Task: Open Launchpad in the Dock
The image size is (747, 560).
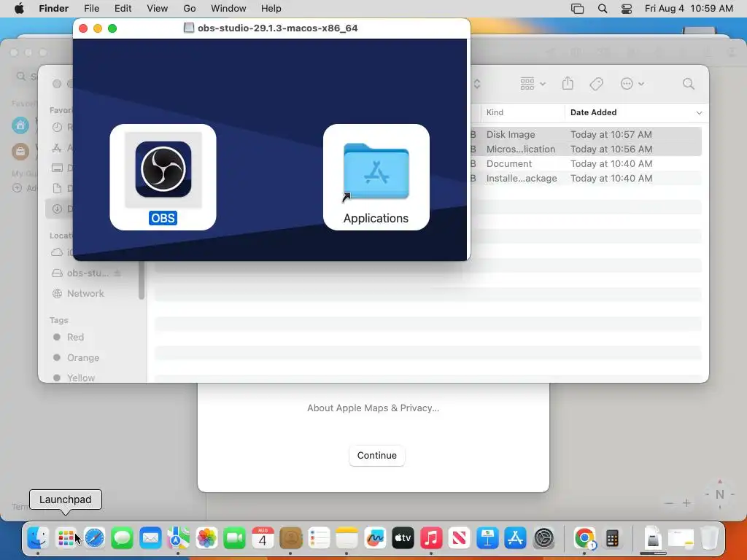Action: 66,538
